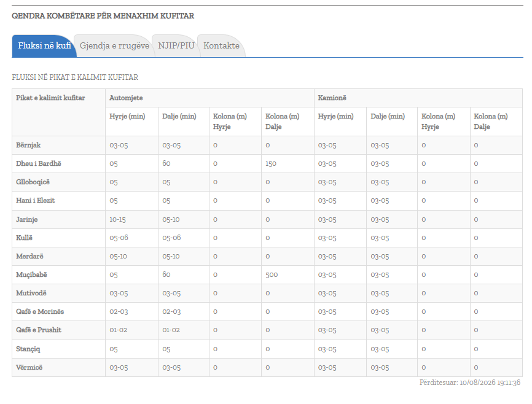Select the Merdarë crossing name
This screenshot has height=404, width=532.
point(29,256)
